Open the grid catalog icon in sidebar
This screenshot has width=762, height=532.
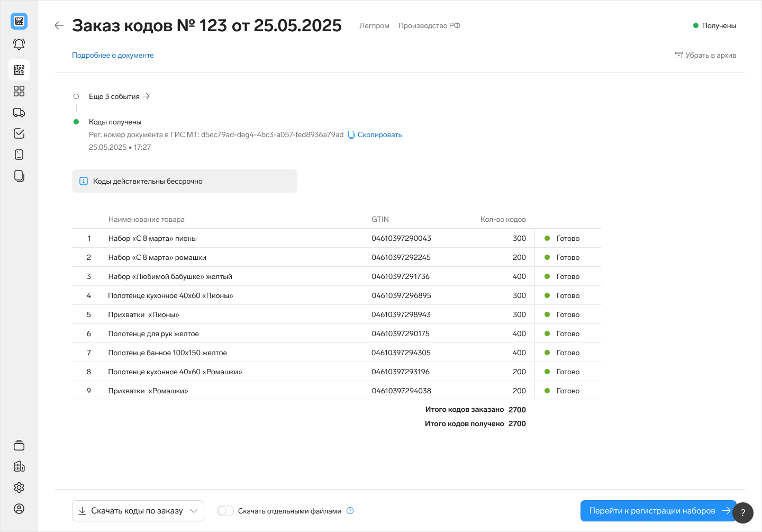click(x=19, y=91)
